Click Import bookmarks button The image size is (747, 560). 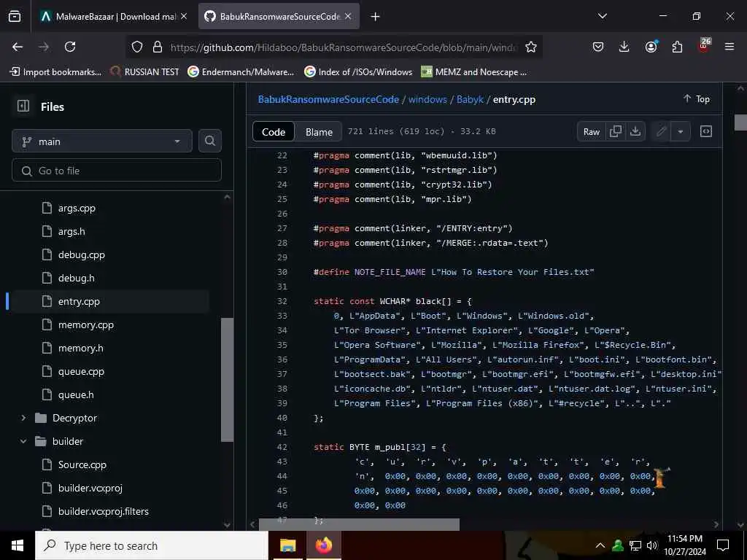coord(55,72)
